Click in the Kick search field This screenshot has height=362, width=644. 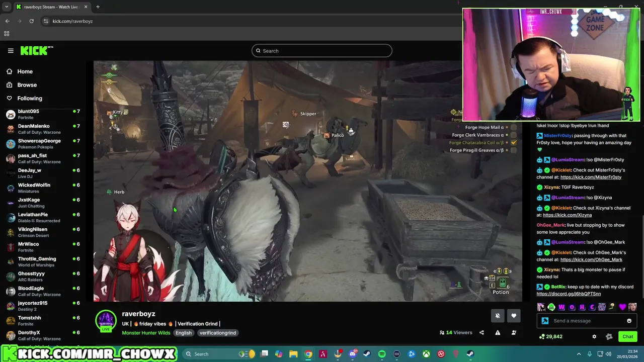pyautogui.click(x=322, y=51)
